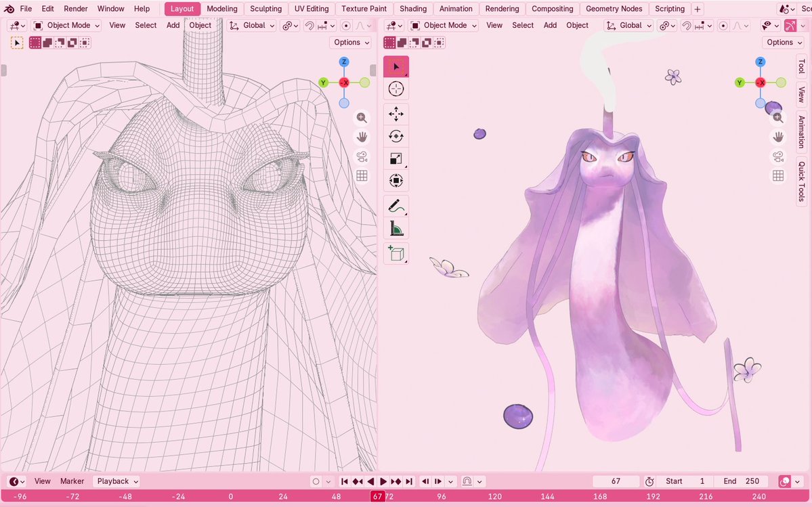Toggle snapping magnet in left viewport header

pyautogui.click(x=309, y=25)
